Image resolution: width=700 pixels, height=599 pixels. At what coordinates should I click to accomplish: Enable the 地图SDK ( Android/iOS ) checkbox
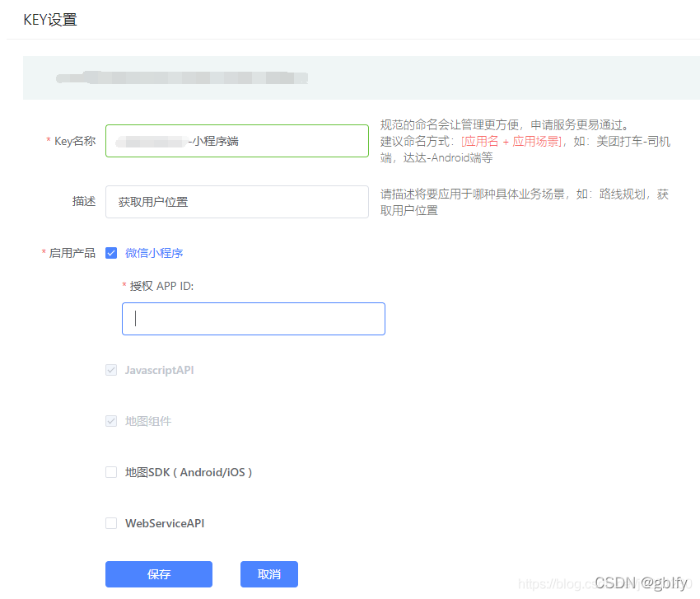(111, 472)
